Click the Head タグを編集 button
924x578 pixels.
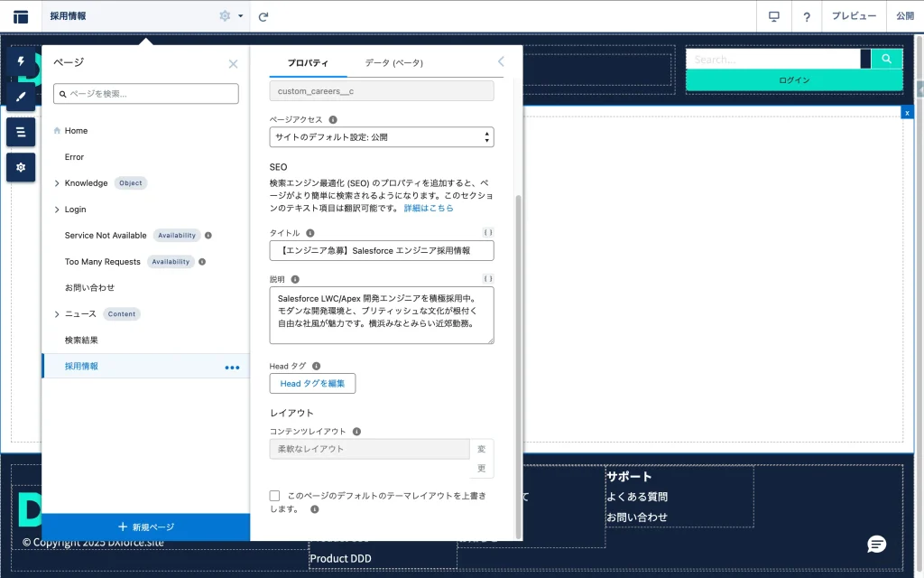pos(312,384)
